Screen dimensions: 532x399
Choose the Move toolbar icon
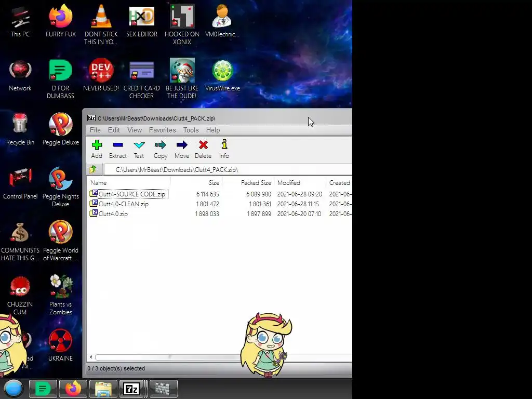pos(182,149)
